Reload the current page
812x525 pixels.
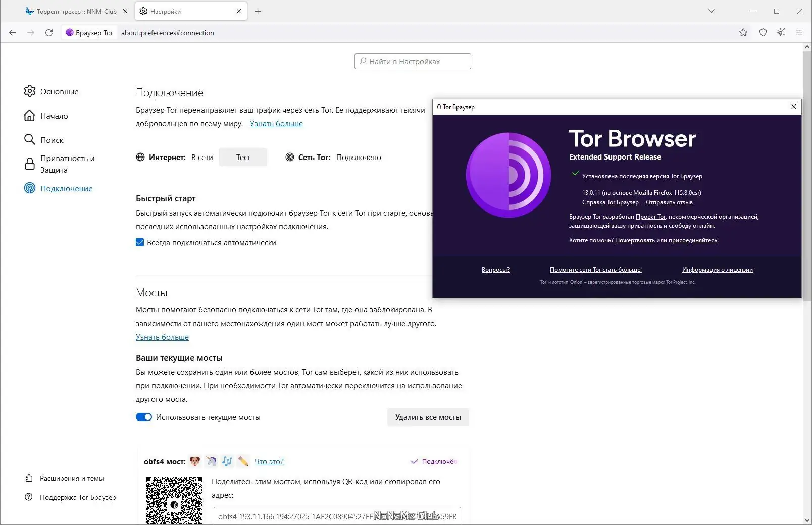49,33
